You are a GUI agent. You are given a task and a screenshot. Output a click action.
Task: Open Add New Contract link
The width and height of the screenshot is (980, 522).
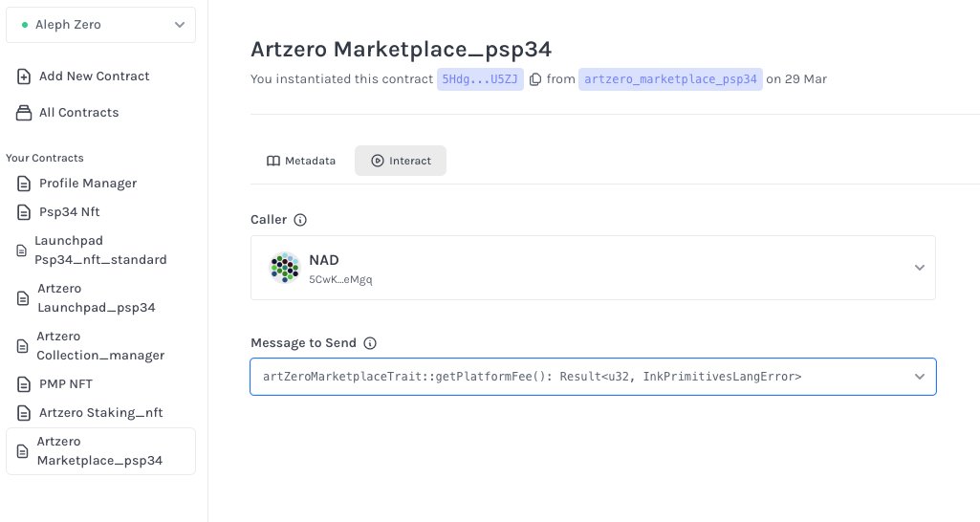click(94, 76)
